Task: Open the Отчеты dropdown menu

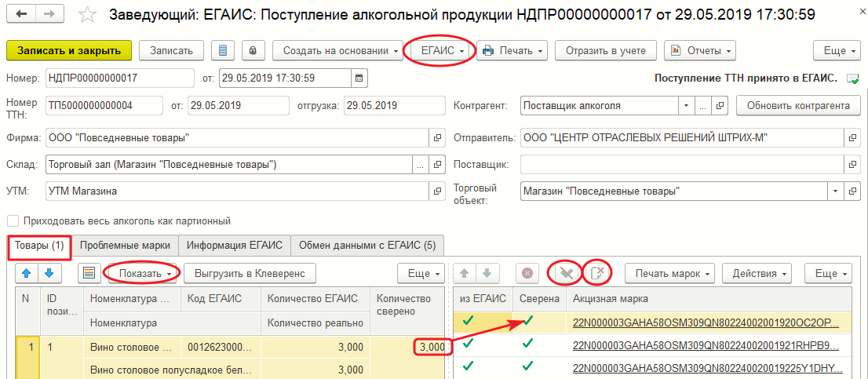Action: (x=700, y=51)
